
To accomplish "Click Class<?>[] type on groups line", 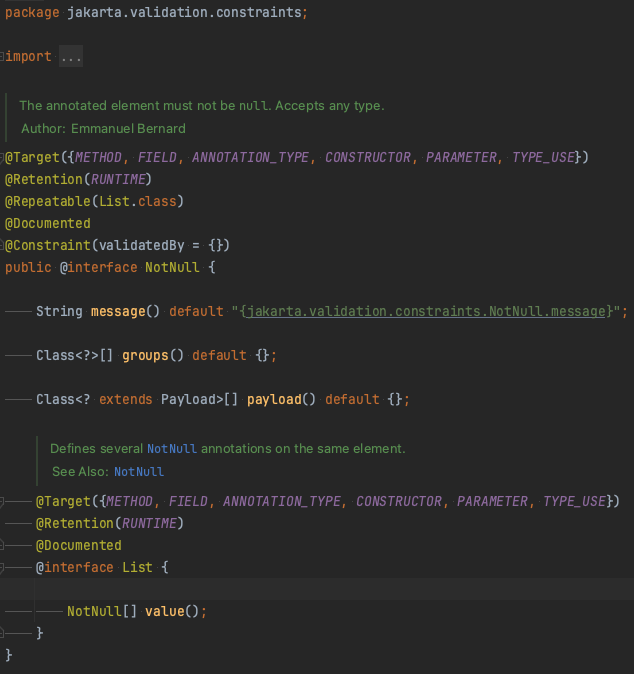I will click(75, 355).
